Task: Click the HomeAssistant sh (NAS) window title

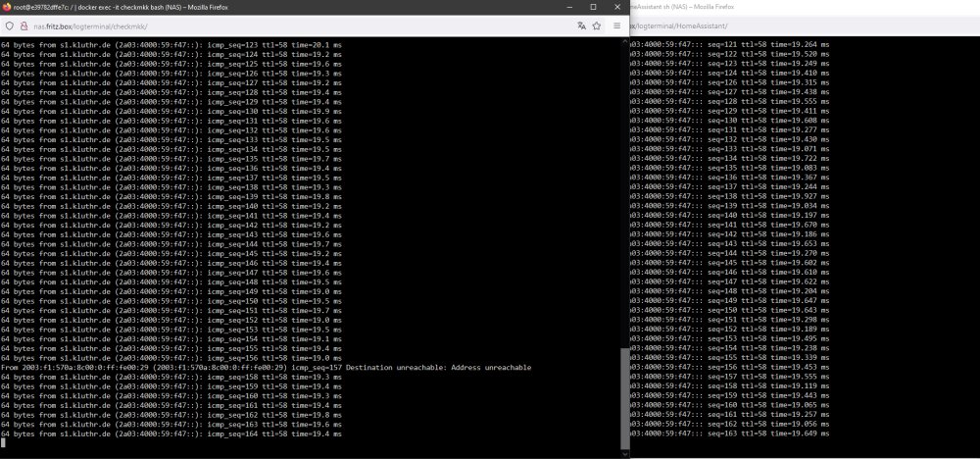Action: tap(682, 7)
